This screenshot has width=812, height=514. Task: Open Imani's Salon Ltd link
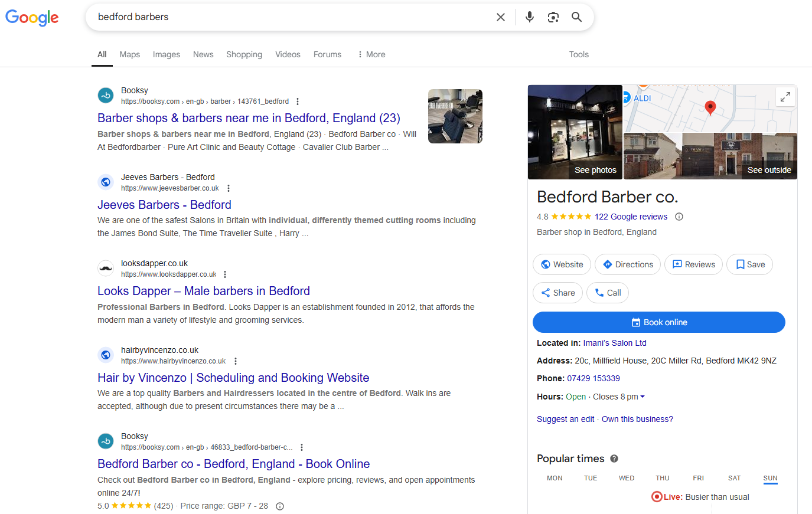coord(614,343)
